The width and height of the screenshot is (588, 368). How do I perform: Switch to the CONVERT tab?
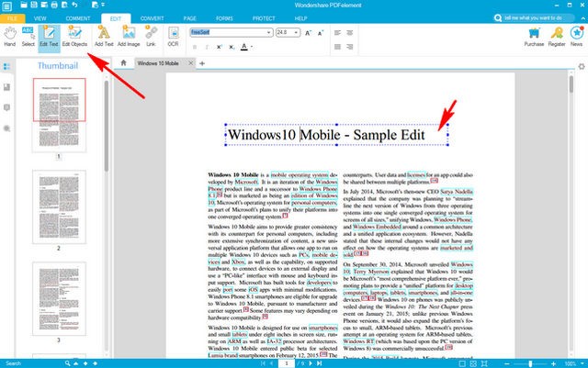(152, 18)
